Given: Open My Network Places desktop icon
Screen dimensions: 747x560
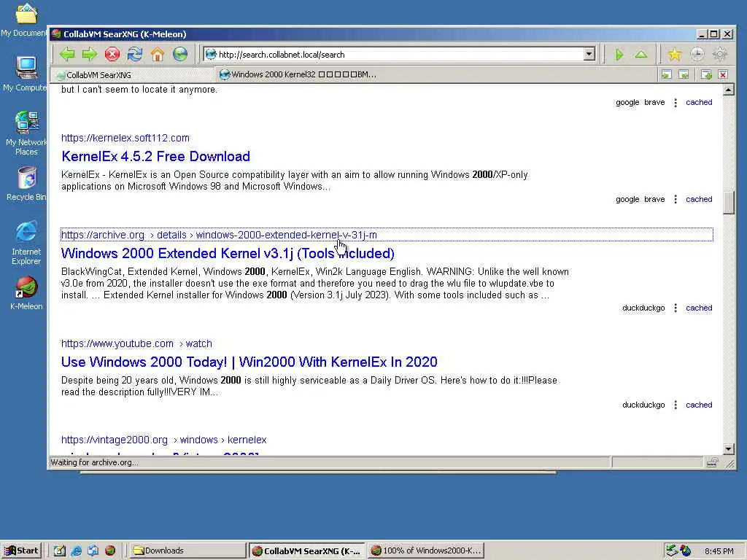Looking at the screenshot, I should [x=26, y=133].
